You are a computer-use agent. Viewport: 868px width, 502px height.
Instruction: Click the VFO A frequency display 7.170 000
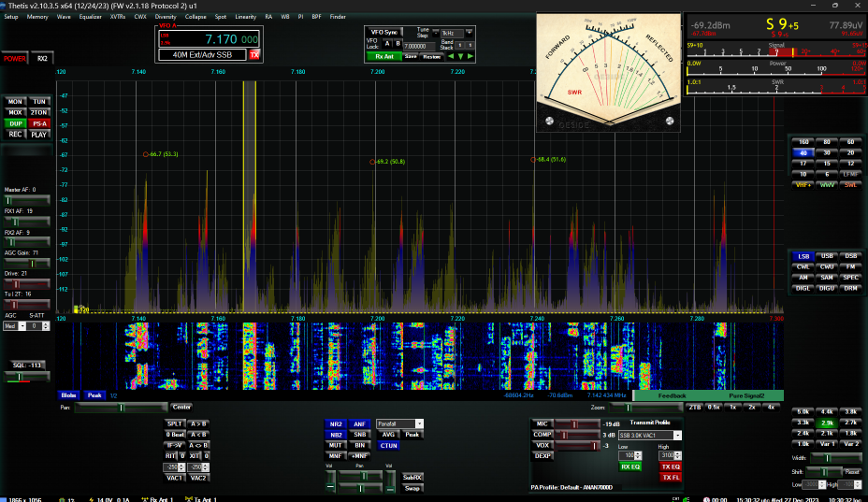pyautogui.click(x=210, y=39)
